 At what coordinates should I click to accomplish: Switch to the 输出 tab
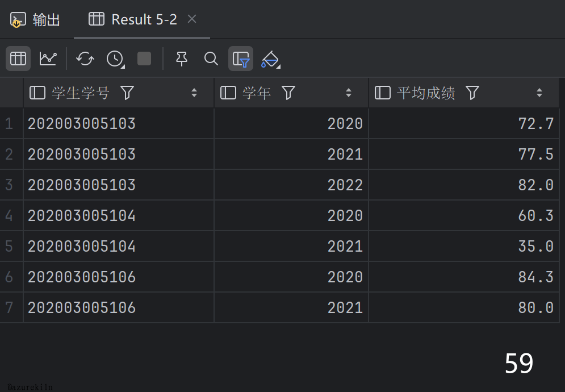pos(36,20)
